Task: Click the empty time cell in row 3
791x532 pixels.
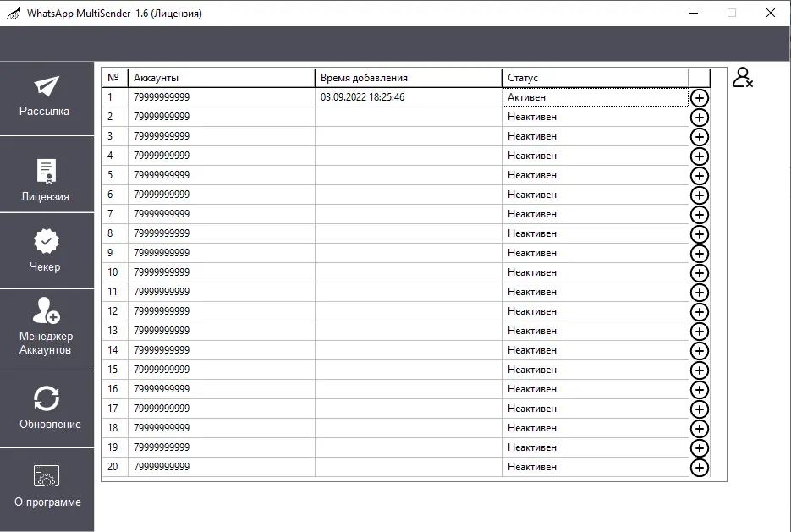Action: 409,136
